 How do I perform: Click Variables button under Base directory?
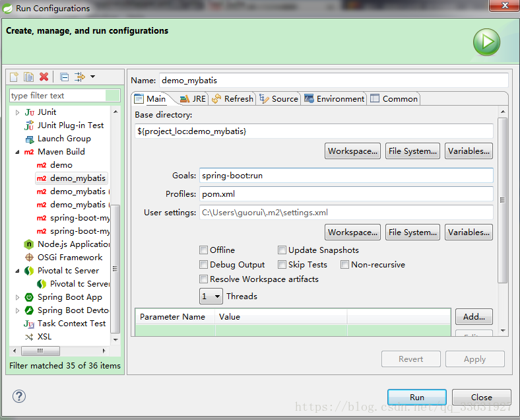[x=469, y=151]
